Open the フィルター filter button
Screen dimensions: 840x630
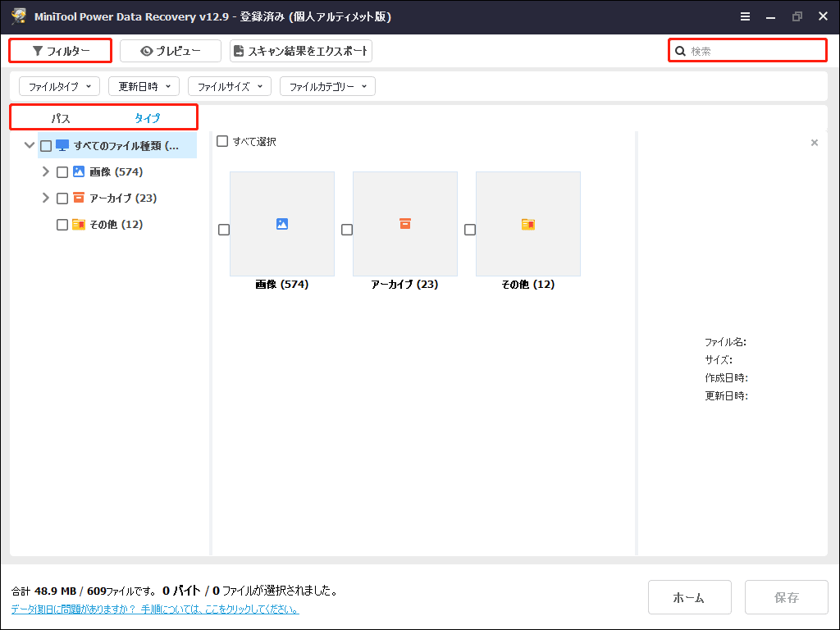pyautogui.click(x=61, y=51)
